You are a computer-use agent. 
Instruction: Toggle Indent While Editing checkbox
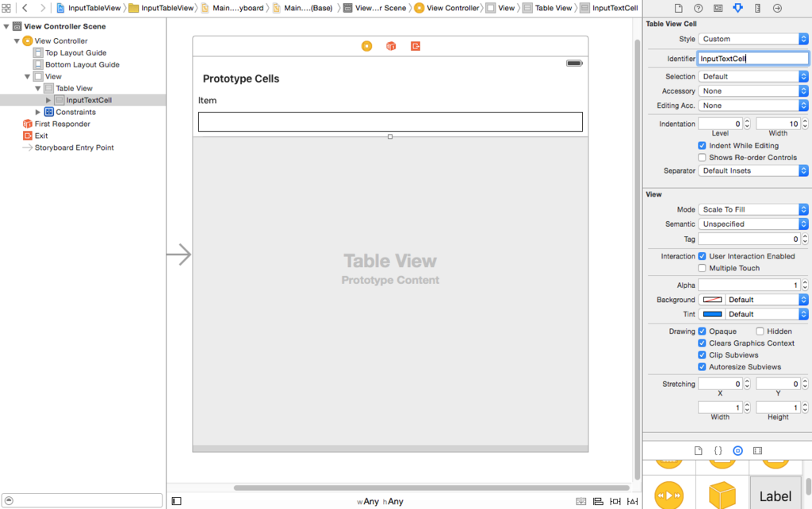point(702,146)
